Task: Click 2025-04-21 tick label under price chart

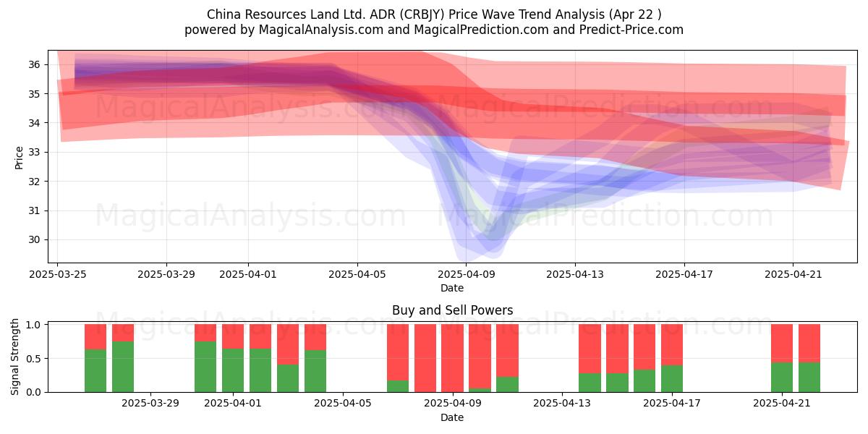Action: [x=793, y=274]
